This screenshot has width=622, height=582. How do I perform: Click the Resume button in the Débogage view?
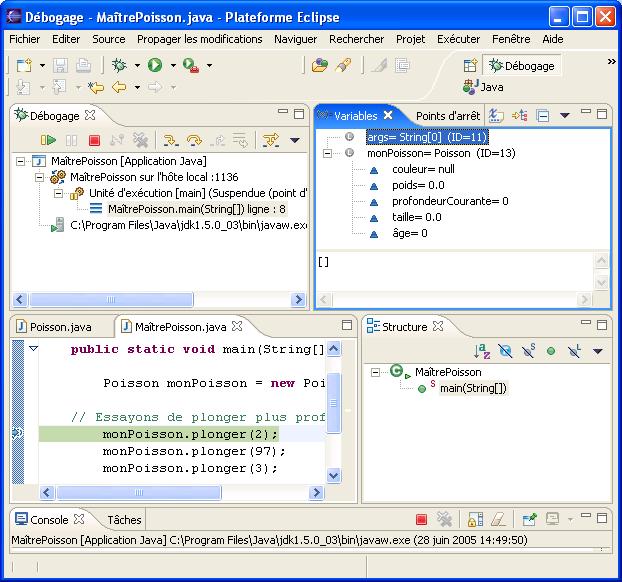(x=48, y=141)
